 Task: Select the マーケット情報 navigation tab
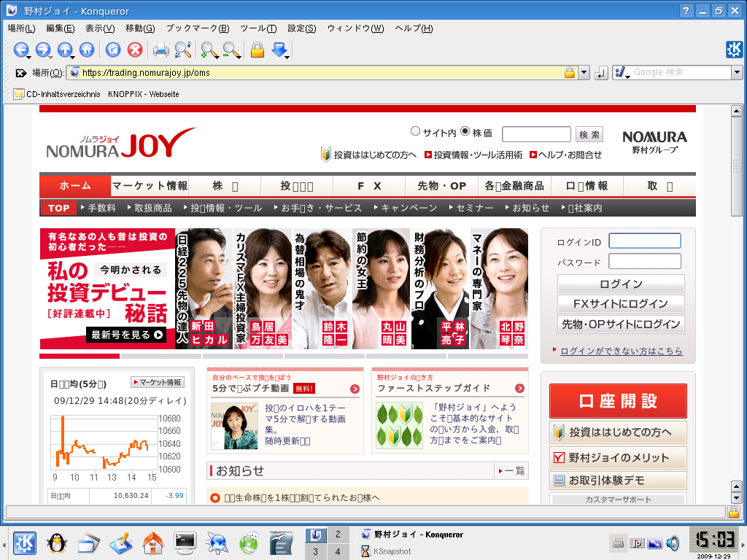[x=150, y=186]
